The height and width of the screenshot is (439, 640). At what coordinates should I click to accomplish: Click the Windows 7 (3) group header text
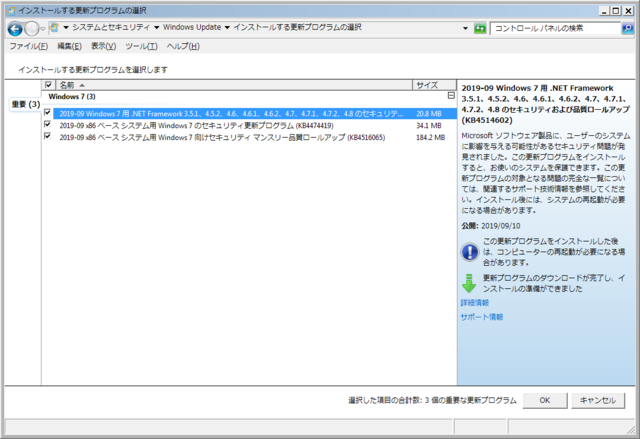click(x=72, y=97)
